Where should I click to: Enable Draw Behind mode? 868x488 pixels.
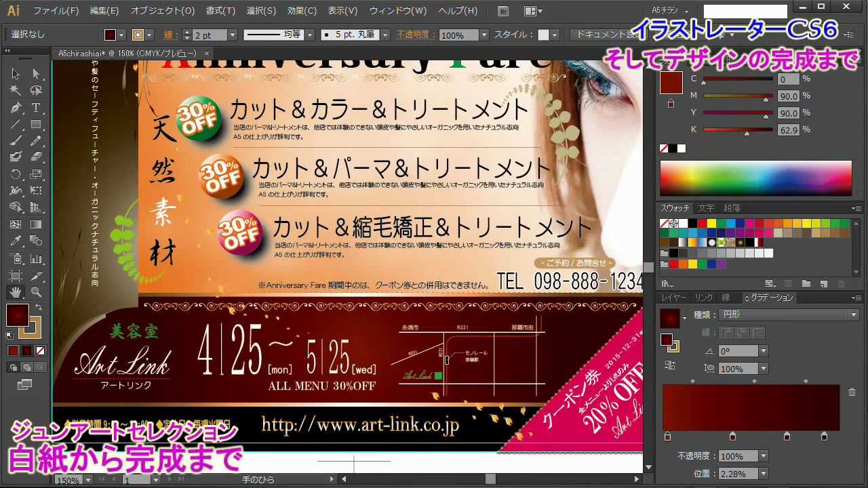[26, 367]
